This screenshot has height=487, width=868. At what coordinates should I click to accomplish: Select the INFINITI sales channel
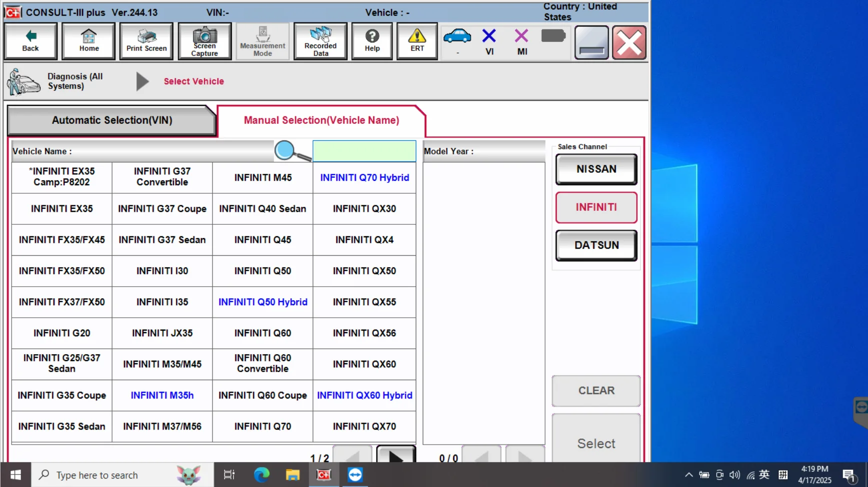point(596,207)
